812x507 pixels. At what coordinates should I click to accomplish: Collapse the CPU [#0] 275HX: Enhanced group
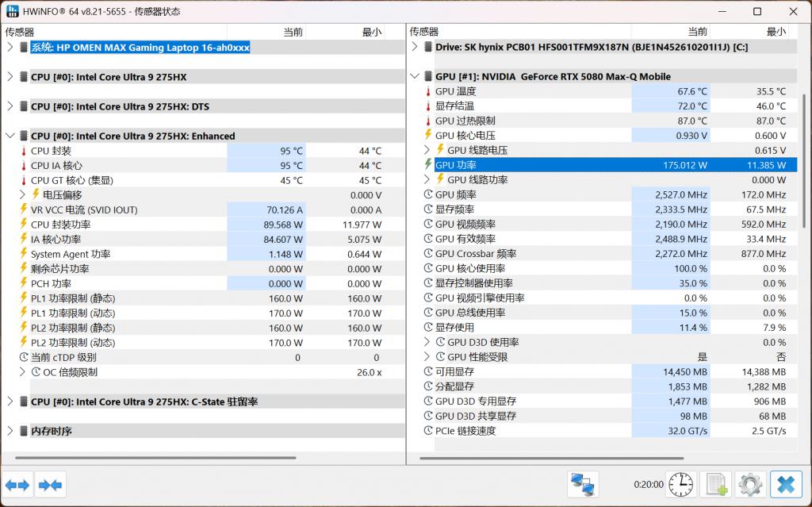tap(10, 136)
